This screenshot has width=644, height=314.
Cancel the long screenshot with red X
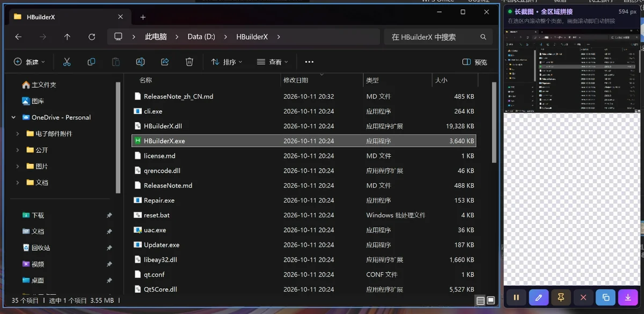click(583, 297)
